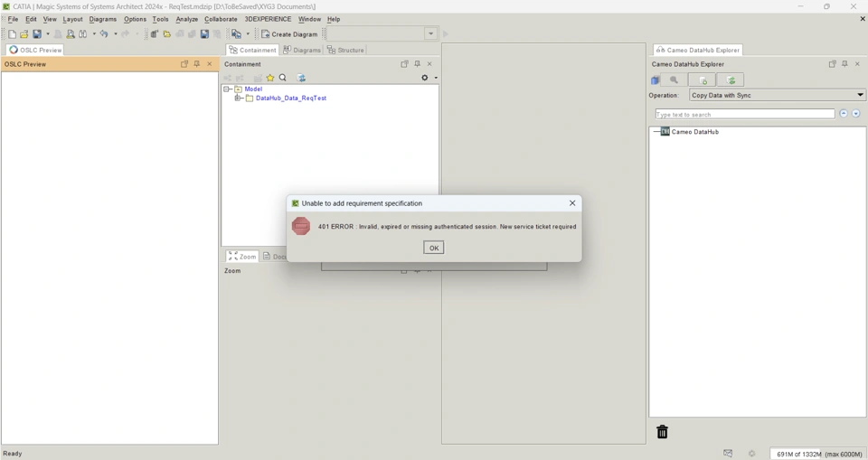
Task: Switch to the Containment tab
Action: [x=252, y=50]
